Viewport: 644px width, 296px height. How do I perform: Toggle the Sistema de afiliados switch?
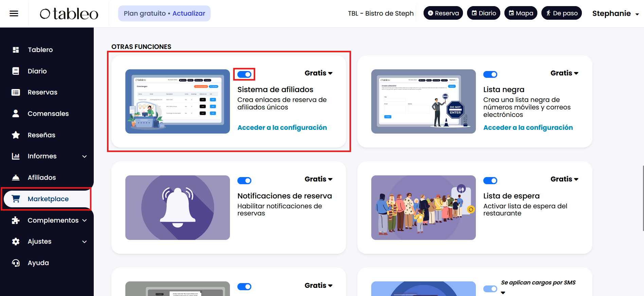pyautogui.click(x=244, y=74)
